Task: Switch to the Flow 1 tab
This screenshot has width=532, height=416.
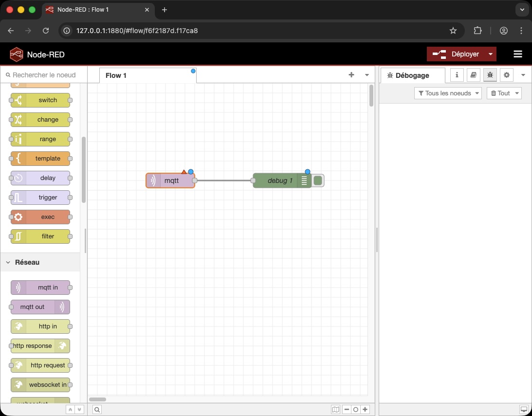Action: click(x=116, y=75)
